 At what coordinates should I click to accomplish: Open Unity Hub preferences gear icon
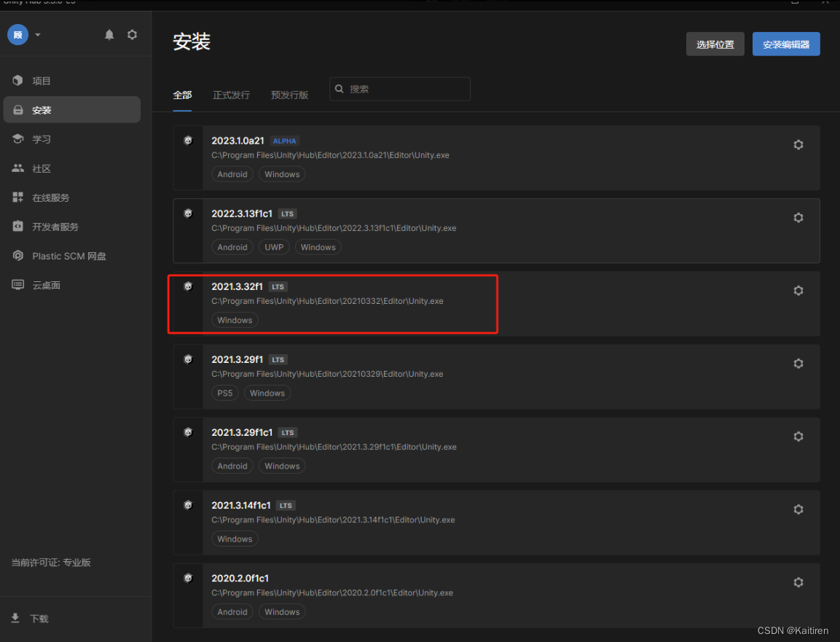point(132,34)
